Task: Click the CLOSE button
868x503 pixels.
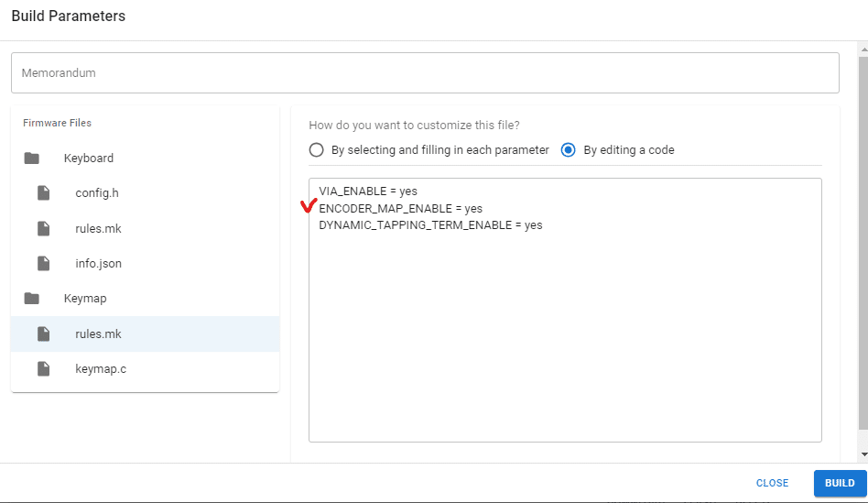Action: (x=772, y=483)
